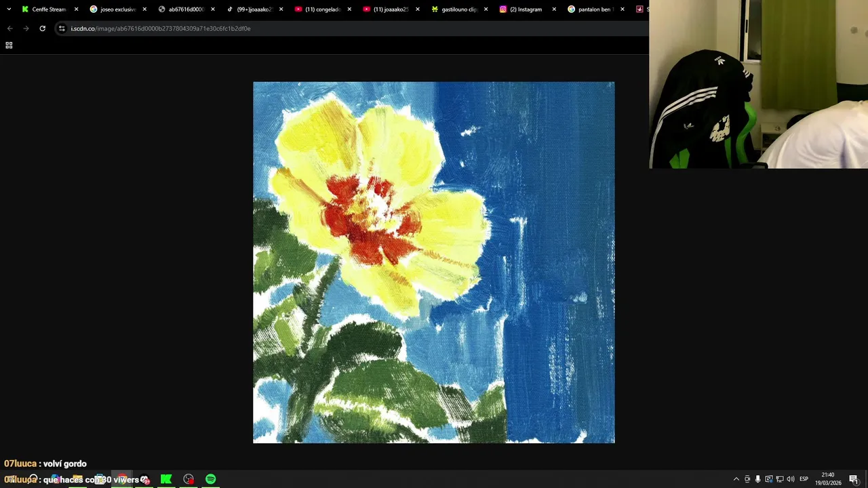868x488 pixels.
Task: Close the (99+) joaaako TikTok tab
Action: [281, 9]
